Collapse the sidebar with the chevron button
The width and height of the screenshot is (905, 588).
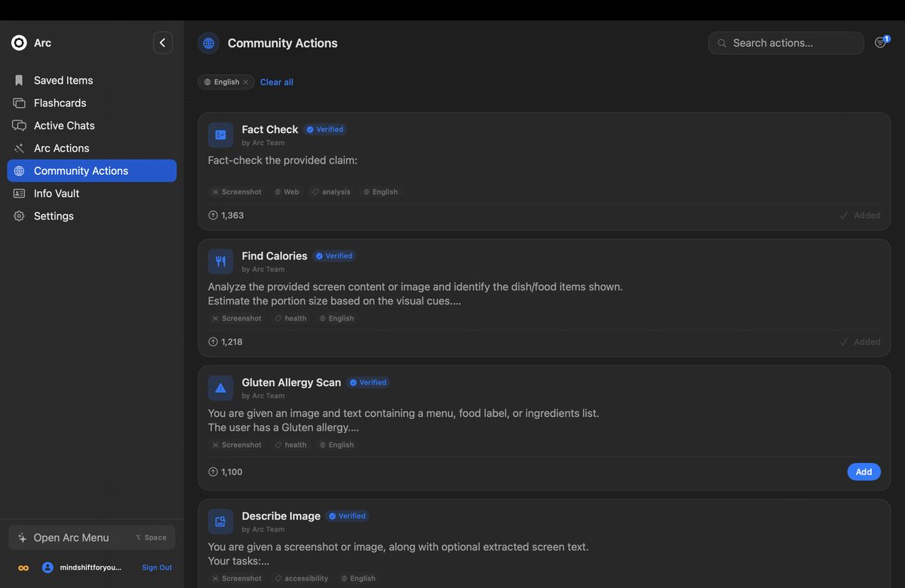click(163, 43)
